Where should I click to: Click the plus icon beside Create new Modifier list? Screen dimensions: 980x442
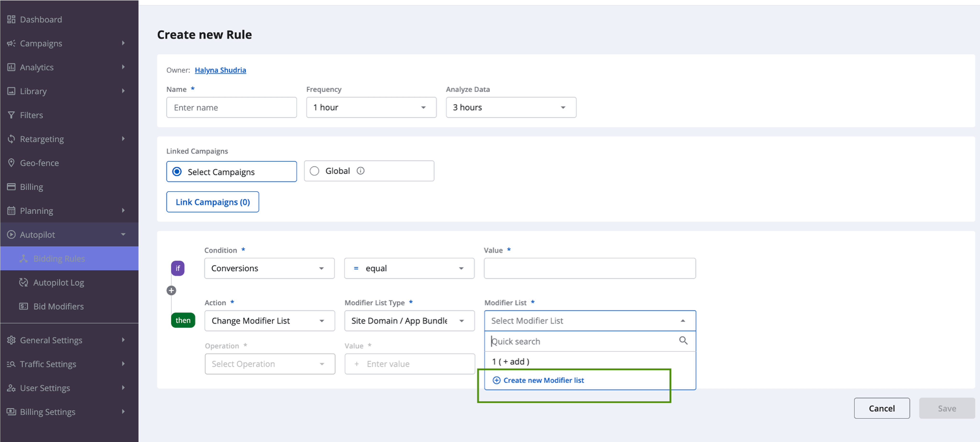[x=497, y=380]
